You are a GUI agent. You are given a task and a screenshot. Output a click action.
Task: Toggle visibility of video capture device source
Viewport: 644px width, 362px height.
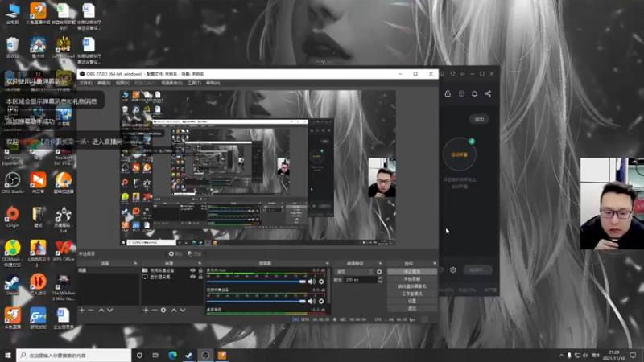(x=192, y=270)
